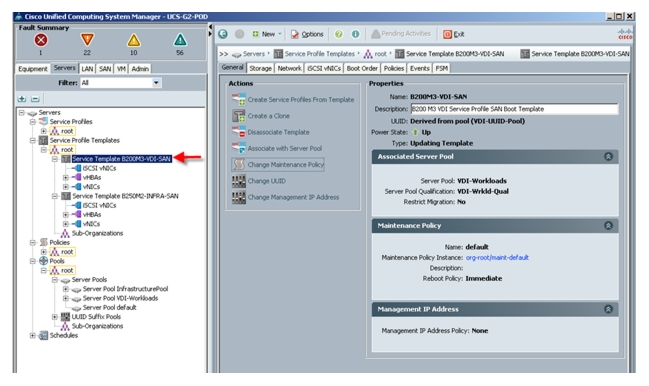Collapse the Servers tree root node
The height and width of the screenshot is (386, 649).
22,113
